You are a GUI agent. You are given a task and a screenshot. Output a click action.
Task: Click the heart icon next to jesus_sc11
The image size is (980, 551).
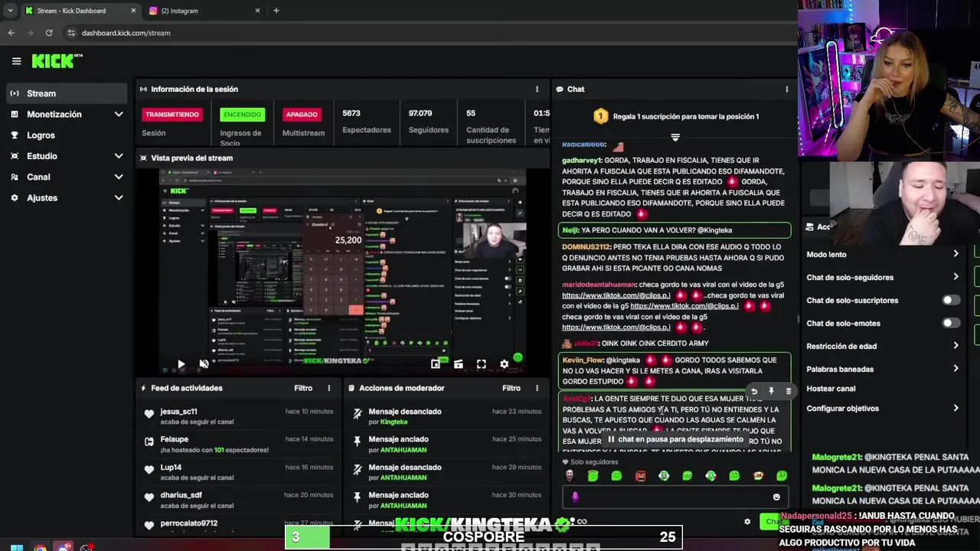pos(149,414)
